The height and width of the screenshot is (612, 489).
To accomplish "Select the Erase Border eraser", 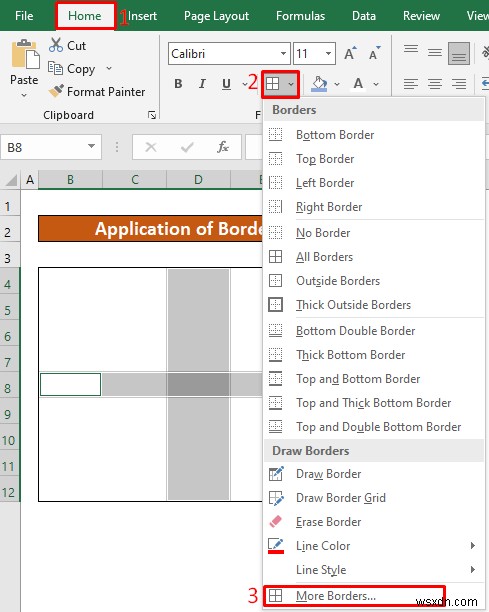I will pyautogui.click(x=373, y=522).
